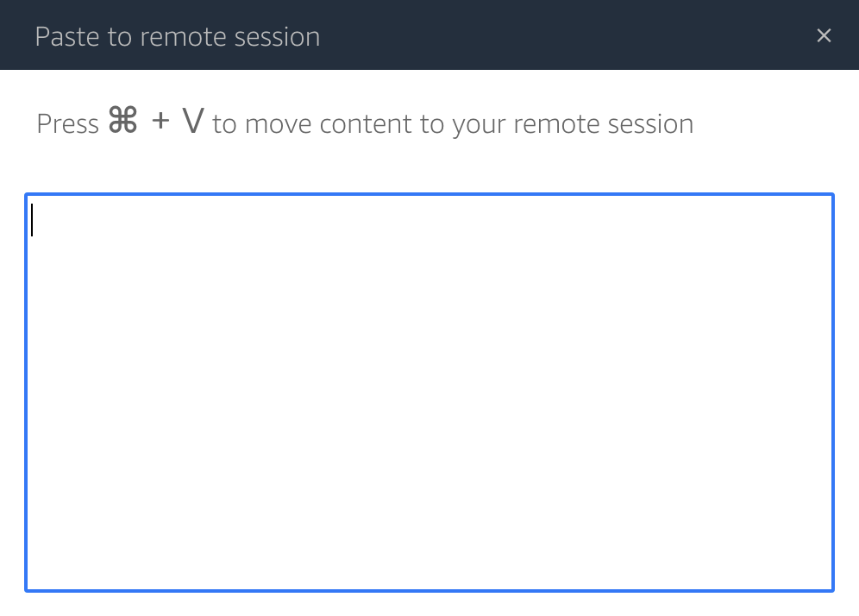Click "remote session" at the instruction's end

point(603,124)
